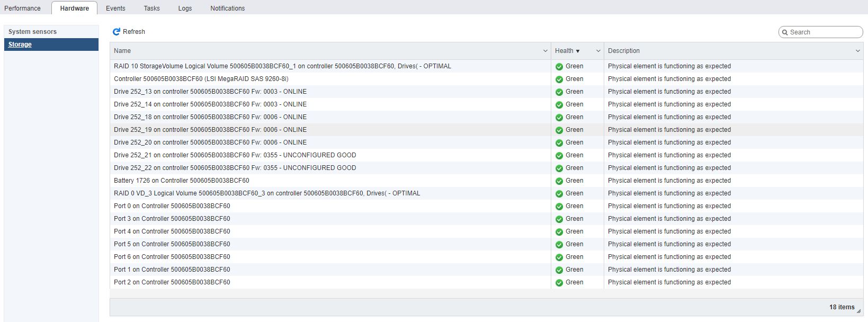
Task: Click green status icon for Battery 1726
Action: 559,181
